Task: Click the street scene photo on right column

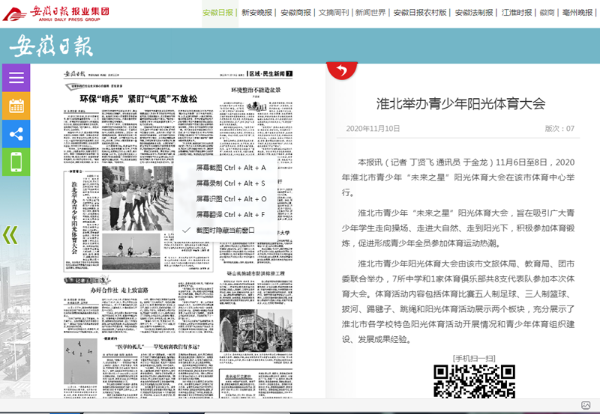Action: pyautogui.click(x=256, y=331)
